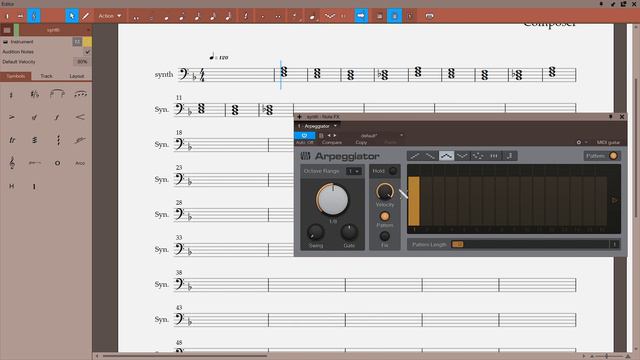Select the Arrow tool in score toolbar
The image size is (640, 360).
[72, 16]
